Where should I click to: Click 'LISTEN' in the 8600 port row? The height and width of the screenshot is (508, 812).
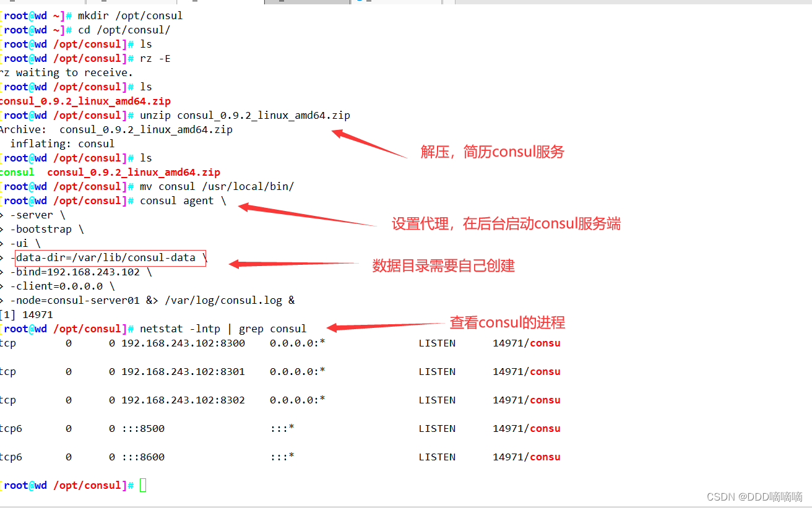437,457
